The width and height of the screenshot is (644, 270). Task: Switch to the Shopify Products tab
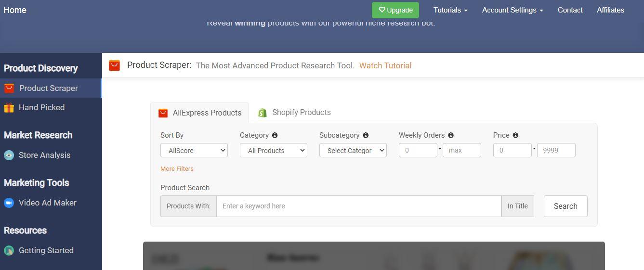(294, 113)
